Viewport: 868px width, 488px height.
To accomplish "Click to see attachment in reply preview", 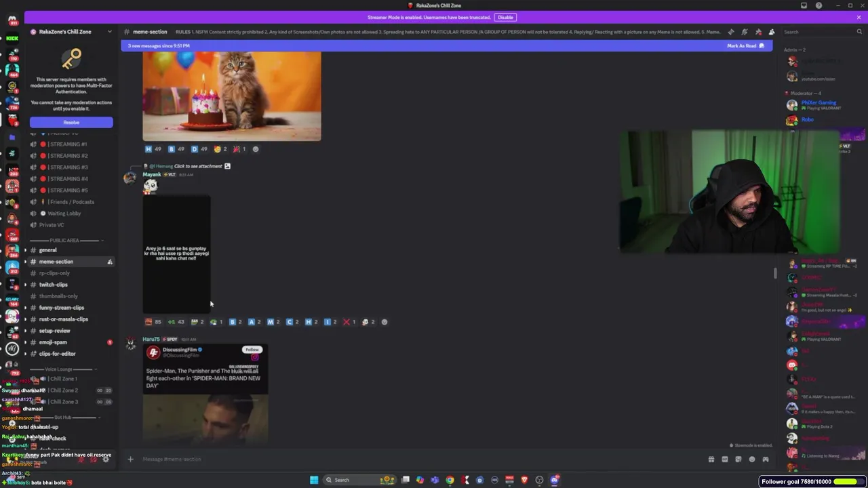I will click(x=198, y=166).
